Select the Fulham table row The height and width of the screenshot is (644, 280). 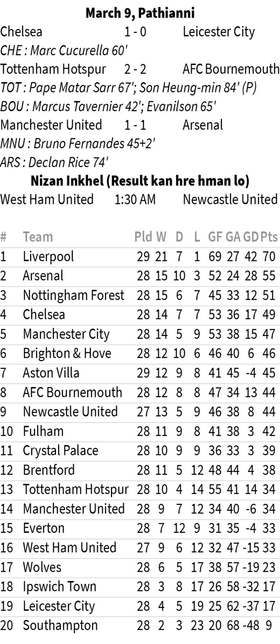140,431
